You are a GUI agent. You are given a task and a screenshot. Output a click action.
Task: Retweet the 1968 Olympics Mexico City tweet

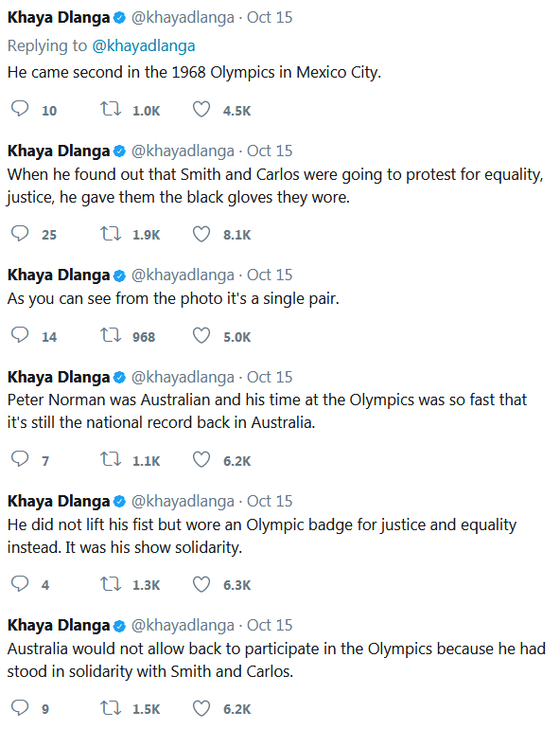(x=111, y=109)
